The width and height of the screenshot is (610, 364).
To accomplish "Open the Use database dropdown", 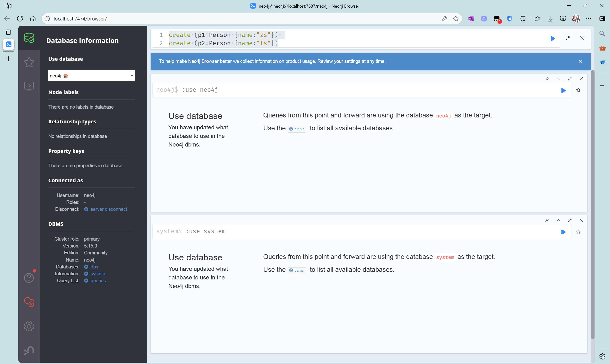I will [91, 76].
